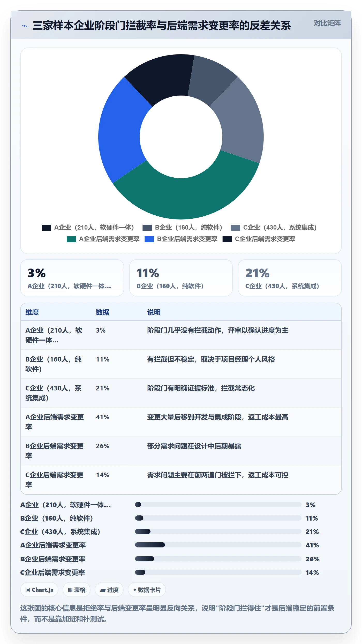Image resolution: width=362 pixels, height=644 pixels.
Task: Click the lightning icon beside the title
Action: tap(25, 26)
